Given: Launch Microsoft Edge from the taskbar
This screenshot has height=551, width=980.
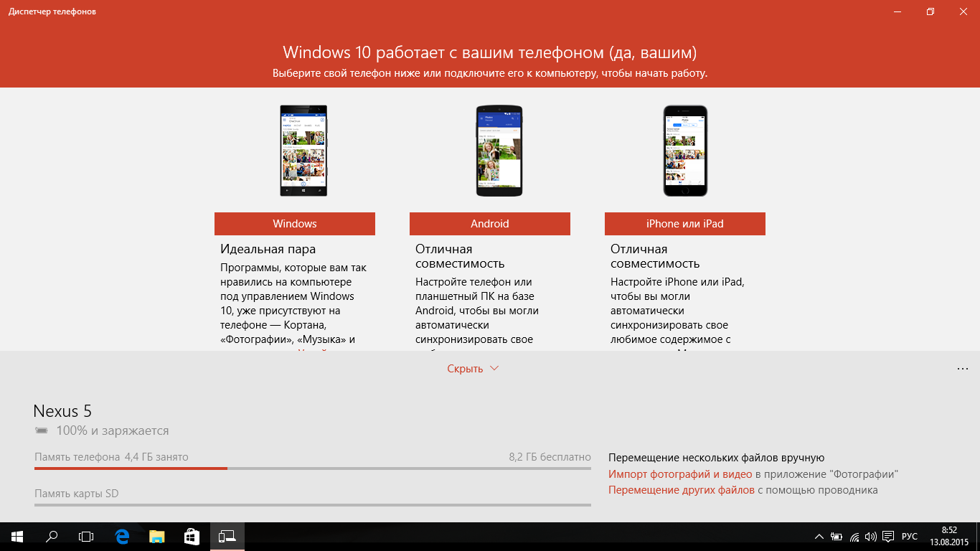Looking at the screenshot, I should click(122, 537).
